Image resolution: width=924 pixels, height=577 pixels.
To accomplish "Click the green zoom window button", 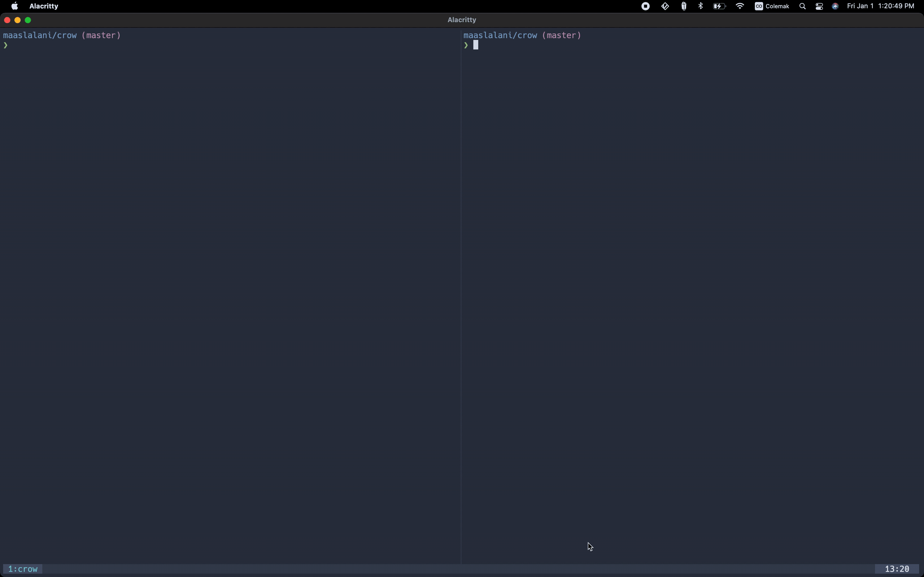I will 28,20.
